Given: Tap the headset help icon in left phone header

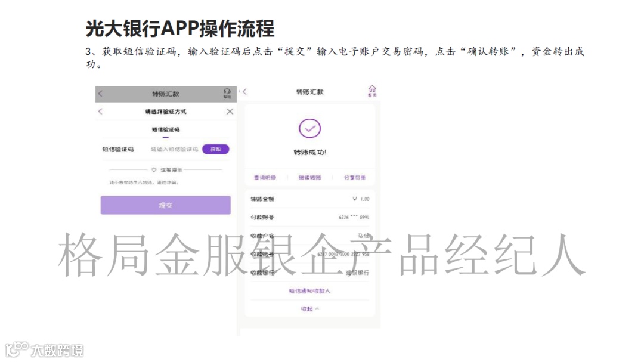Looking at the screenshot, I should click(227, 93).
